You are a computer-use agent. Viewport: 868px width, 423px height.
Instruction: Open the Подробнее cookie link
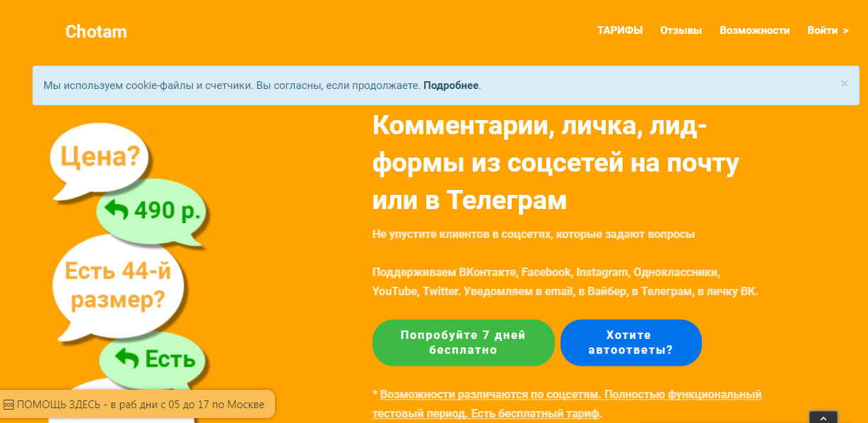(451, 85)
